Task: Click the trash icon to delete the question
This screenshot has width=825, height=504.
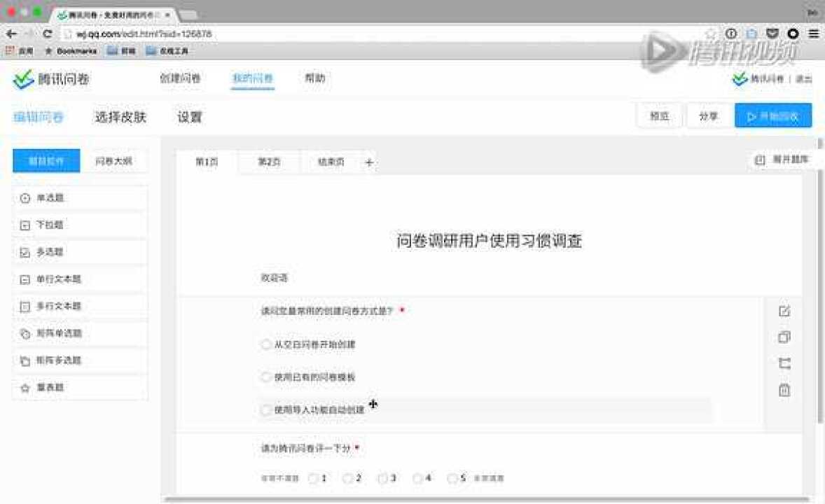Action: (784, 391)
